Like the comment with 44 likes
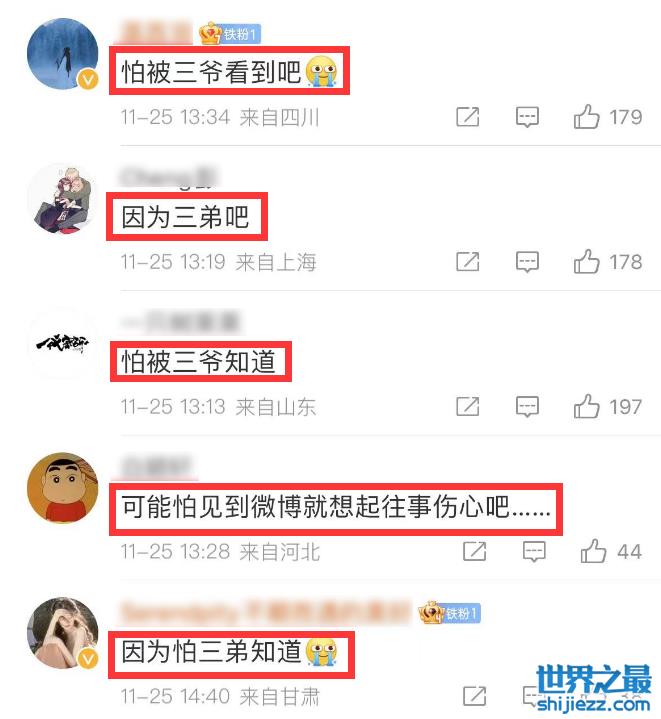This screenshot has height=719, width=661. click(x=593, y=551)
